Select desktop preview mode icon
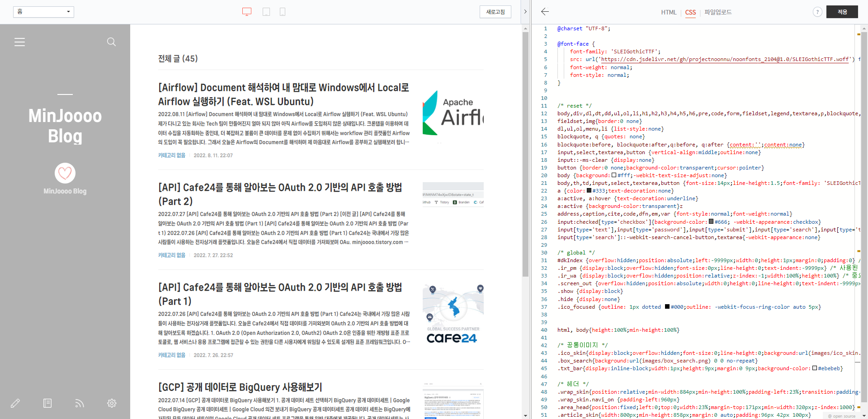The image size is (868, 419). [247, 12]
